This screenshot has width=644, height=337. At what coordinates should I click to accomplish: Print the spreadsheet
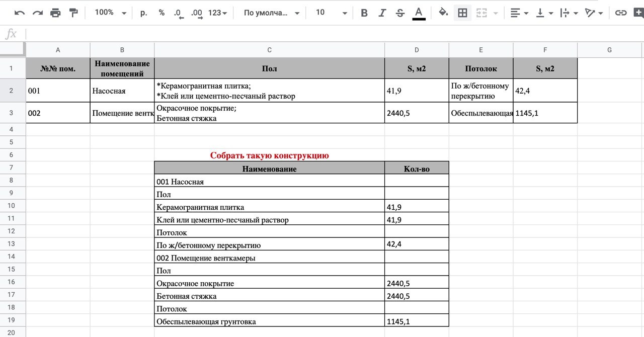[x=55, y=13]
